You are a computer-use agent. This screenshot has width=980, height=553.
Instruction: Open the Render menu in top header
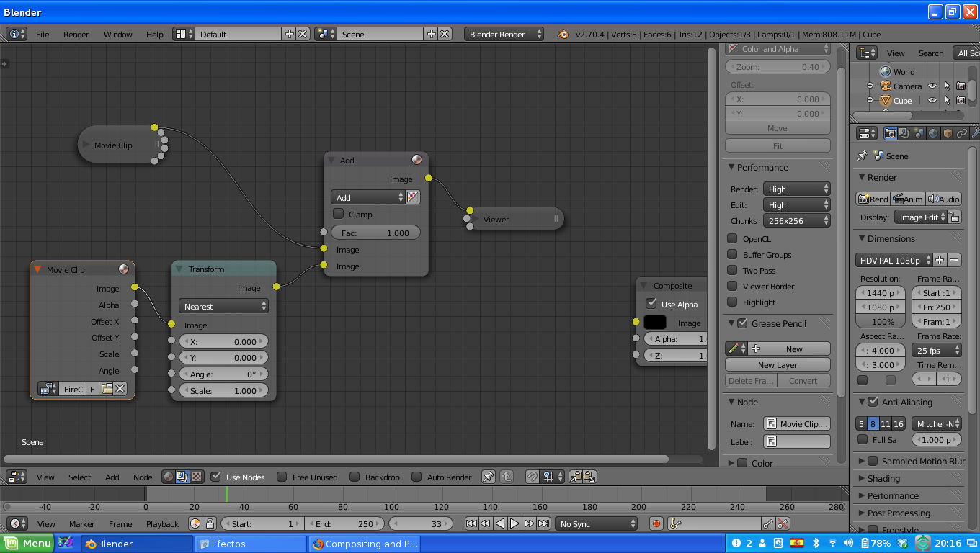coord(76,34)
